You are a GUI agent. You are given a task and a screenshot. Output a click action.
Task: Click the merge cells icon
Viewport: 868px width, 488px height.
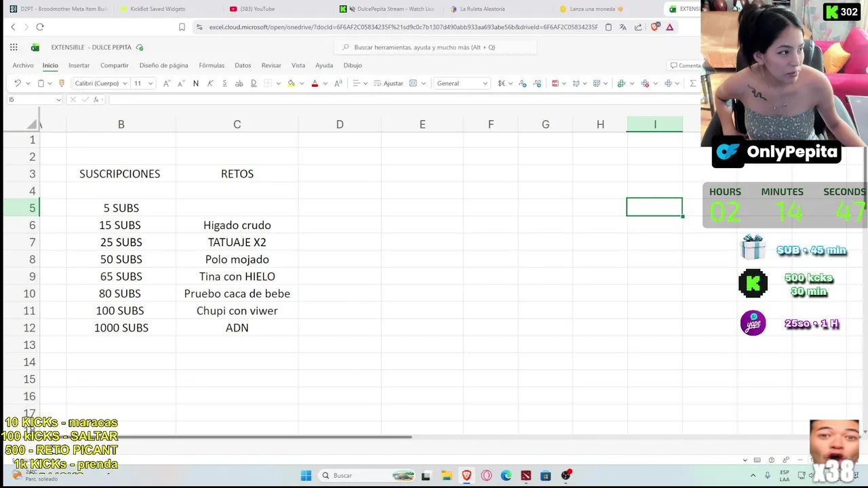[x=414, y=83]
